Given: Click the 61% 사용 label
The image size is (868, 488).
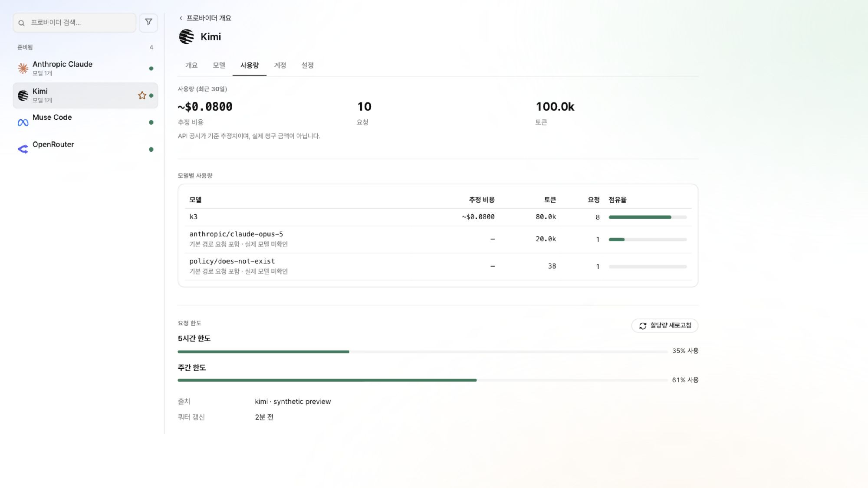Looking at the screenshot, I should click(685, 380).
